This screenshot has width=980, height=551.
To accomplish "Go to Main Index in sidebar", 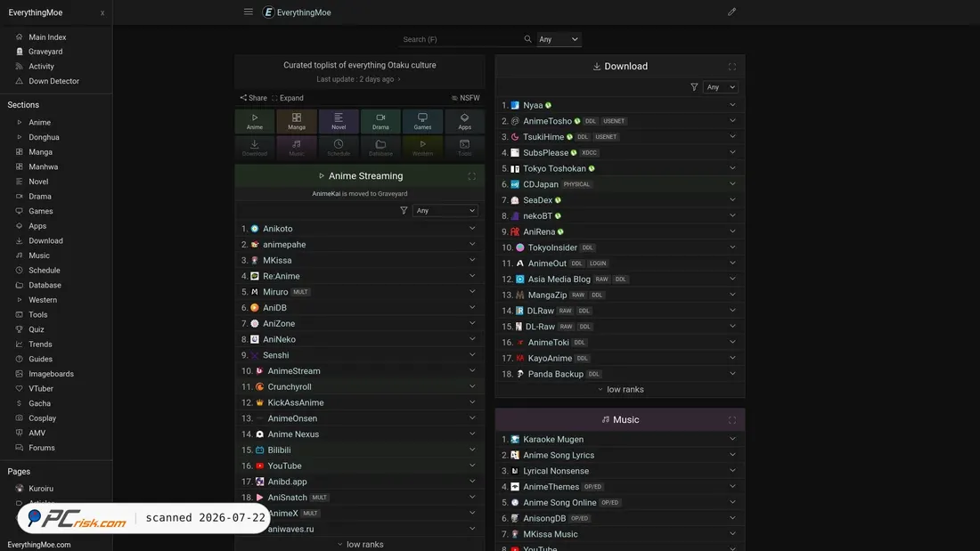I will point(47,36).
